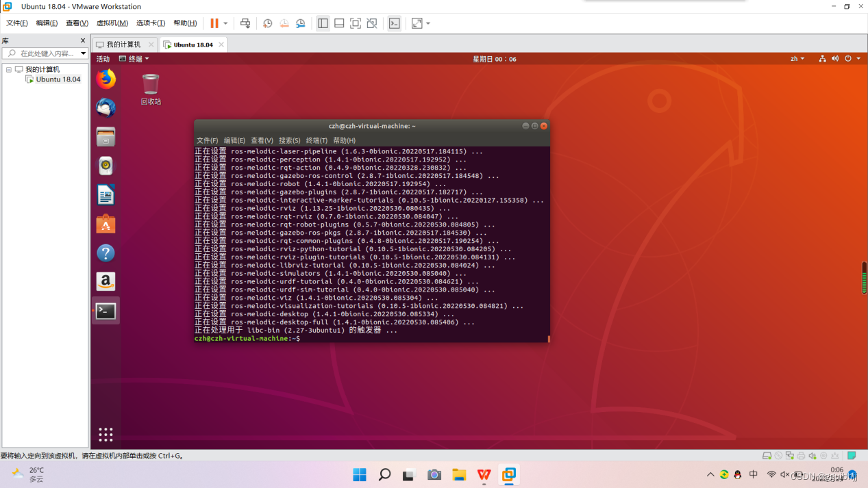Open the VMware 虚拟机(M) menu
Screen dimensions: 868x488
(x=112, y=23)
